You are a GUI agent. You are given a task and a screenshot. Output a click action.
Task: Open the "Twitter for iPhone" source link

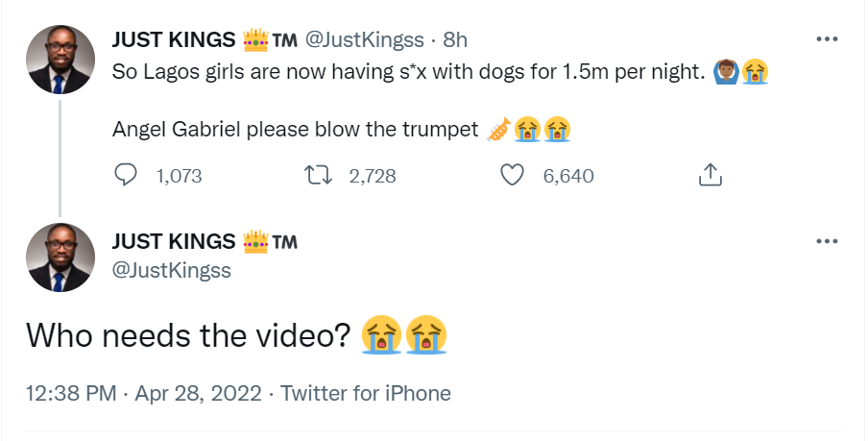pyautogui.click(x=366, y=393)
